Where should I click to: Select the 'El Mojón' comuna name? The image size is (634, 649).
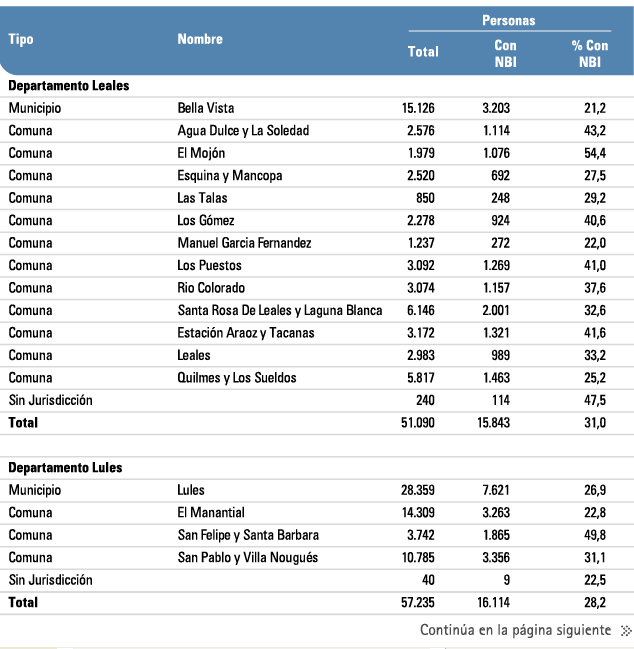click(201, 153)
